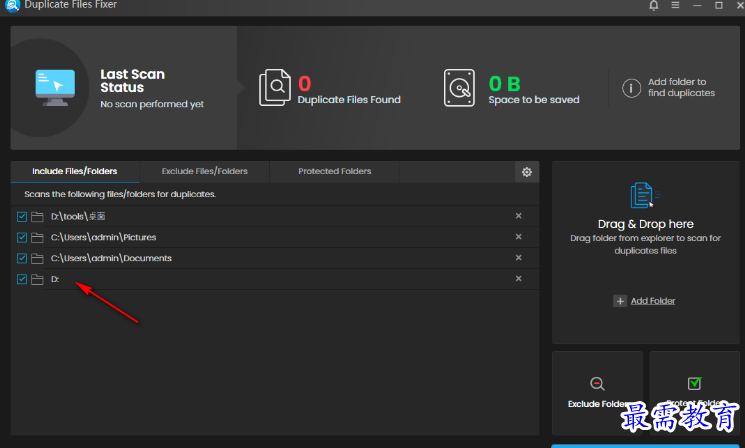Click the Add Folder link
The image size is (745, 448).
tap(653, 301)
